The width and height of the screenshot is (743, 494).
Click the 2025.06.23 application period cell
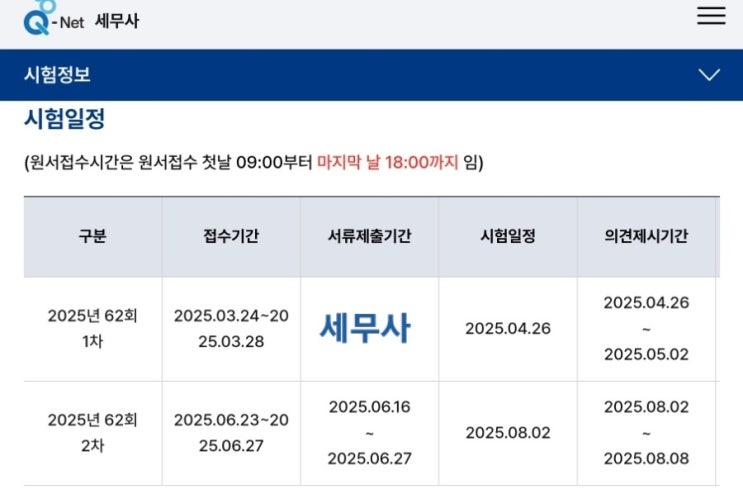click(231, 432)
